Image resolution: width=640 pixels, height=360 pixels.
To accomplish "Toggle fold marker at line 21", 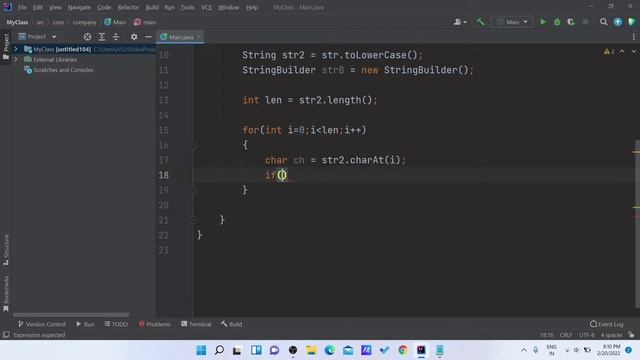I will (193, 220).
